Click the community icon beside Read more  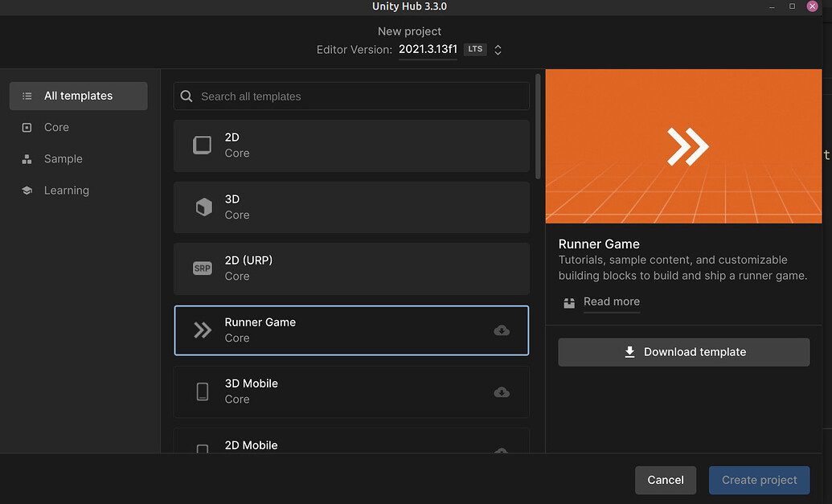[x=569, y=301]
